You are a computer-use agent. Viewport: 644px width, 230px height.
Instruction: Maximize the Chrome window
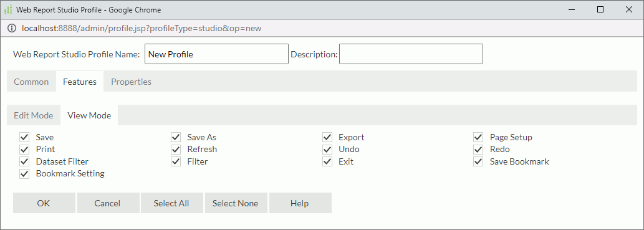(600, 9)
